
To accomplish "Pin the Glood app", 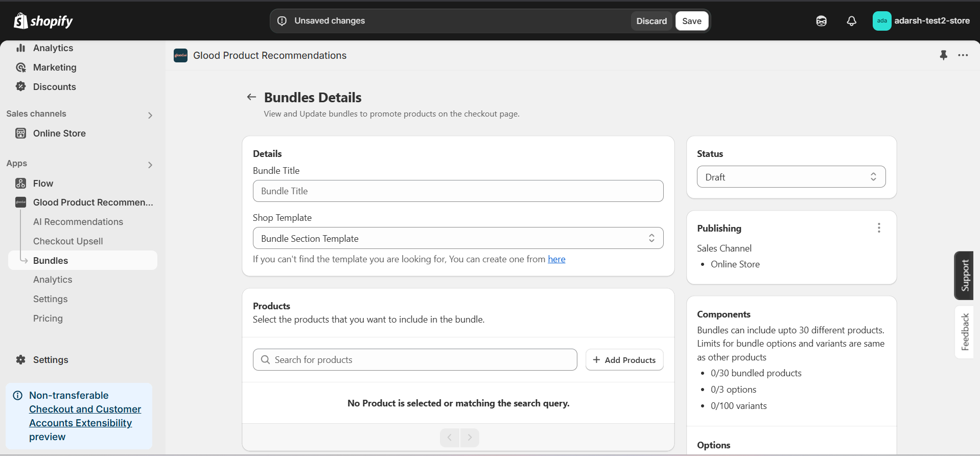I will (943, 55).
